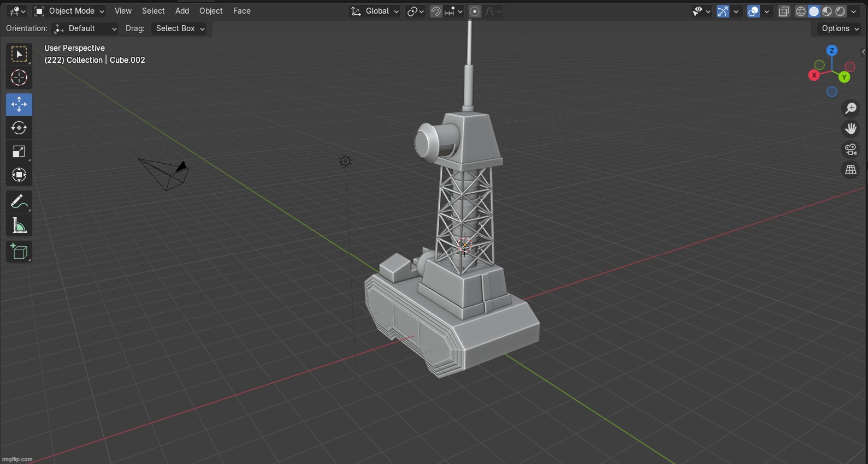Switch perspective/orthographic with grid button

click(x=851, y=170)
